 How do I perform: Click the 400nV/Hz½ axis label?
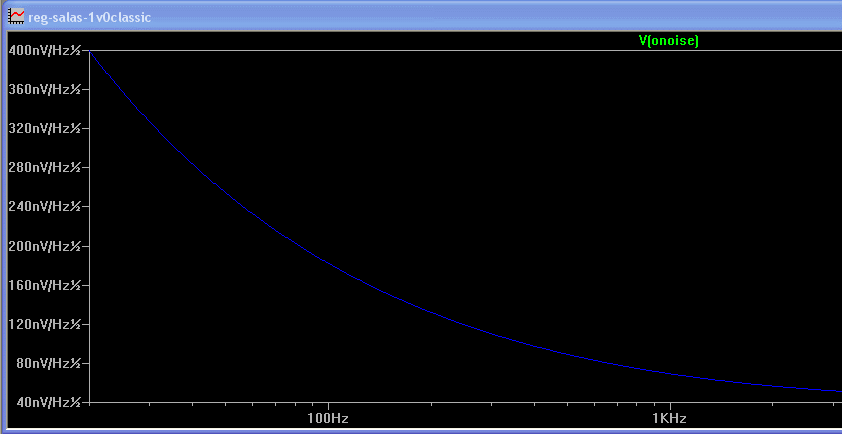[x=45, y=50]
